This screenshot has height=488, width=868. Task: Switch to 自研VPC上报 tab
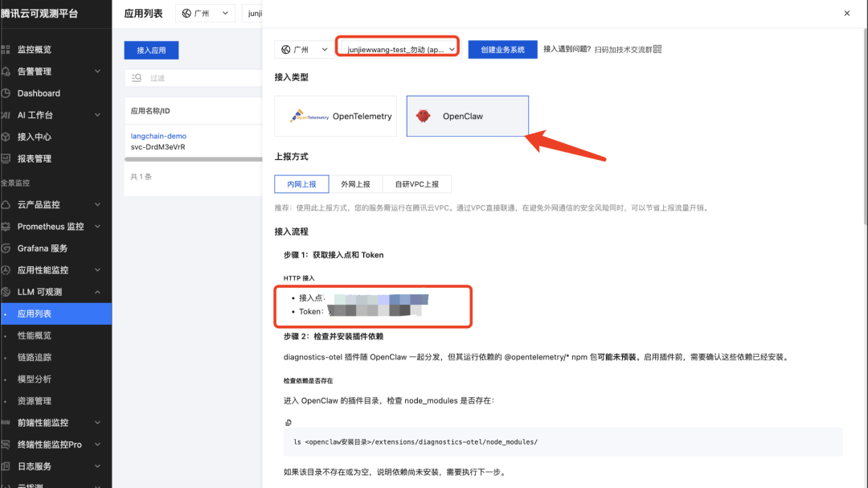(x=417, y=184)
